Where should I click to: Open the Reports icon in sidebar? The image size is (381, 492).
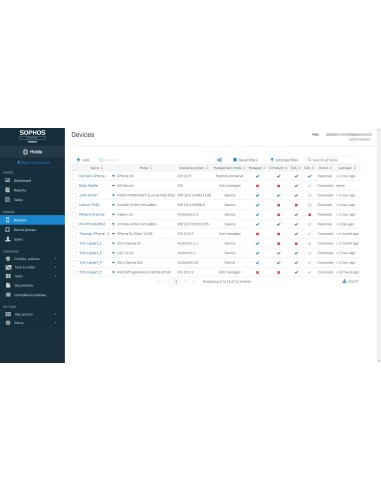(x=8, y=190)
